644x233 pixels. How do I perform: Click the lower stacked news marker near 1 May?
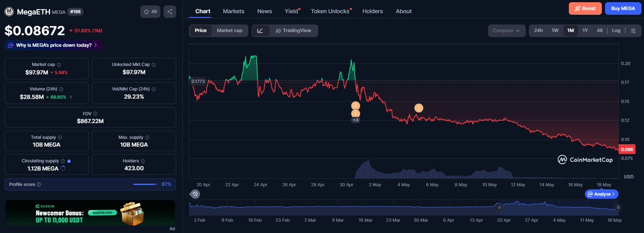point(355,114)
